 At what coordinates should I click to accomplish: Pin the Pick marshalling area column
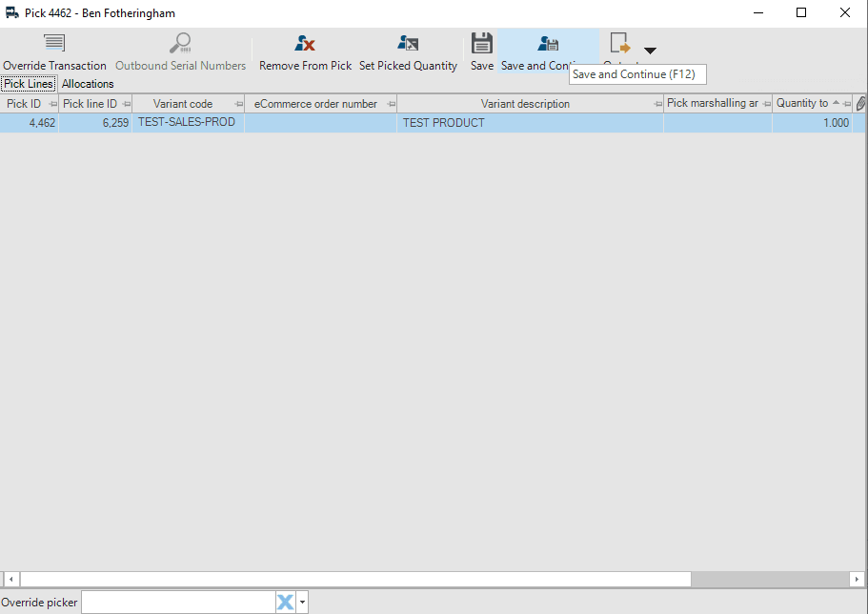click(766, 104)
